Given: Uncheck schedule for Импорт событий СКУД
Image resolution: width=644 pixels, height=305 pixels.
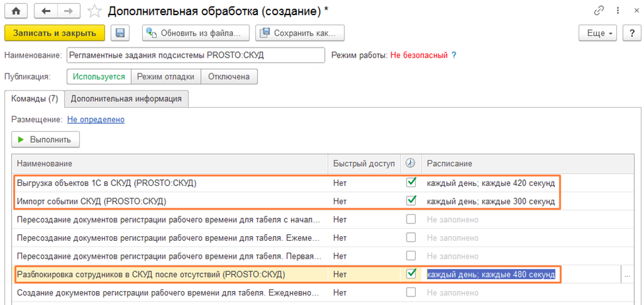Looking at the screenshot, I should (x=411, y=200).
